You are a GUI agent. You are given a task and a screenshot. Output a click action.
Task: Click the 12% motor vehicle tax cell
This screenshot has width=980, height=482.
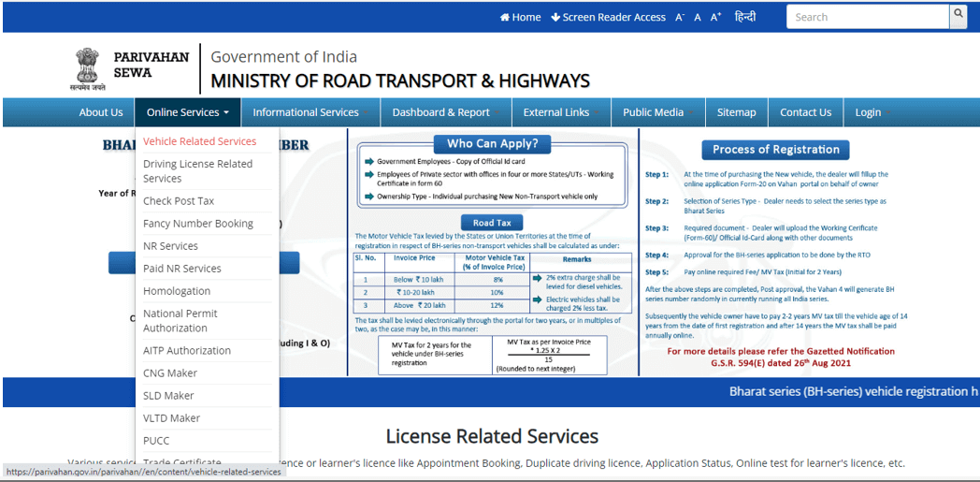click(490, 306)
